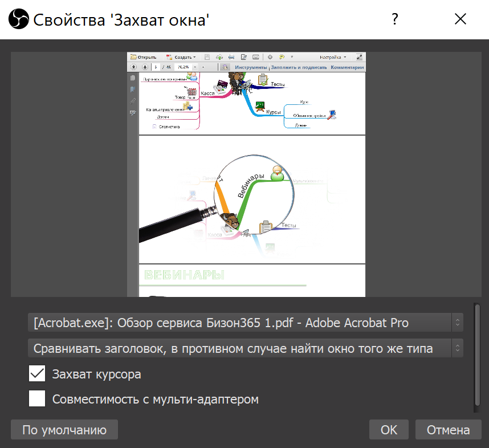The image size is (489, 448).
Task: Enable Совместимость с мульти-адаптером checkbox
Action: tap(37, 399)
